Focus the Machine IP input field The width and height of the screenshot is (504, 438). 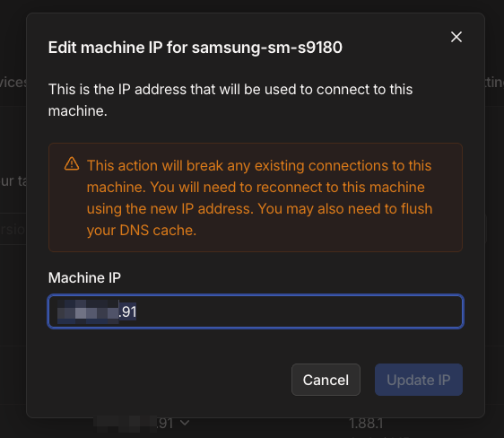click(x=256, y=311)
